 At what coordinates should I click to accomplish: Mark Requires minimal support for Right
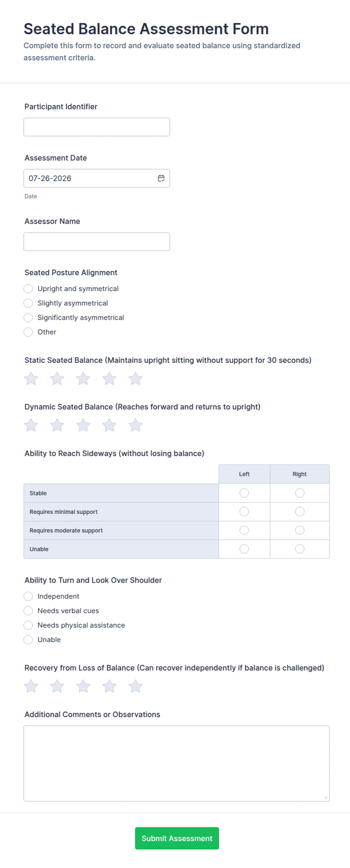[x=300, y=512]
